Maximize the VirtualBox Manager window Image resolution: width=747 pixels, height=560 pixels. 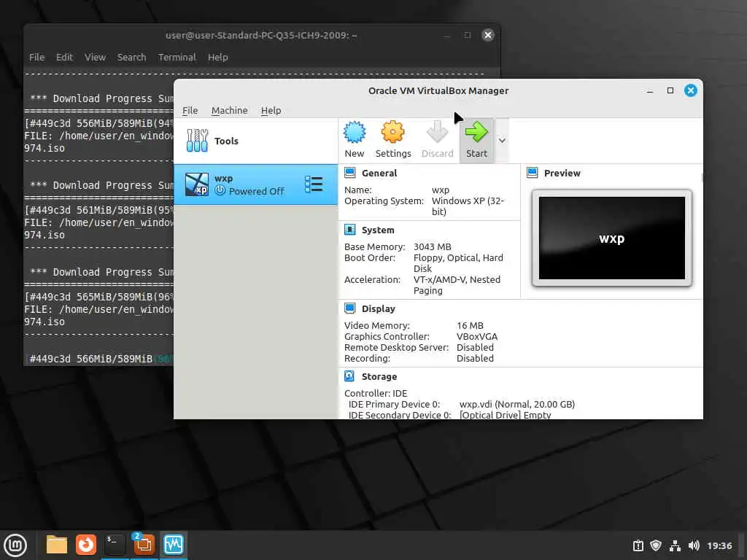[670, 90]
